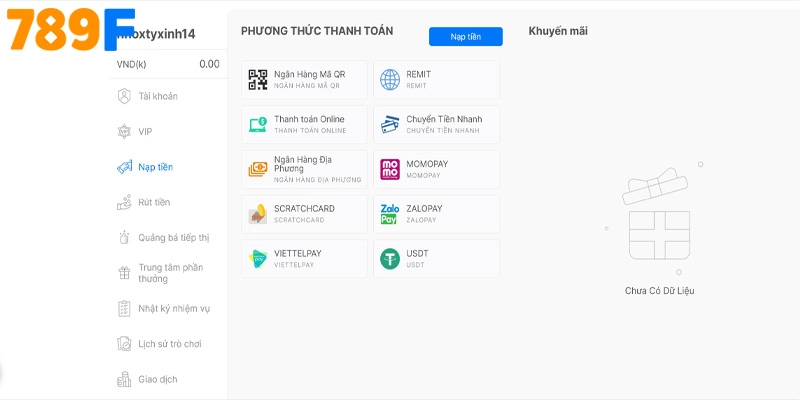Click the blue Nạp tiền sidebar icon
The height and width of the screenshot is (400, 800).
124,167
